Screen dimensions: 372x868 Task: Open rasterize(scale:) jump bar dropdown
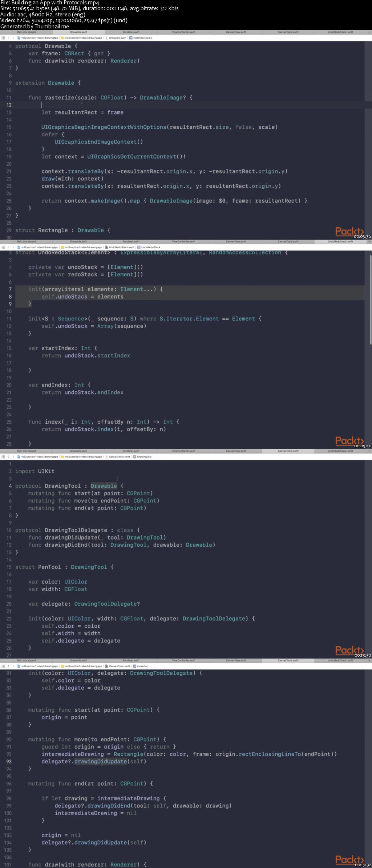click(x=143, y=38)
